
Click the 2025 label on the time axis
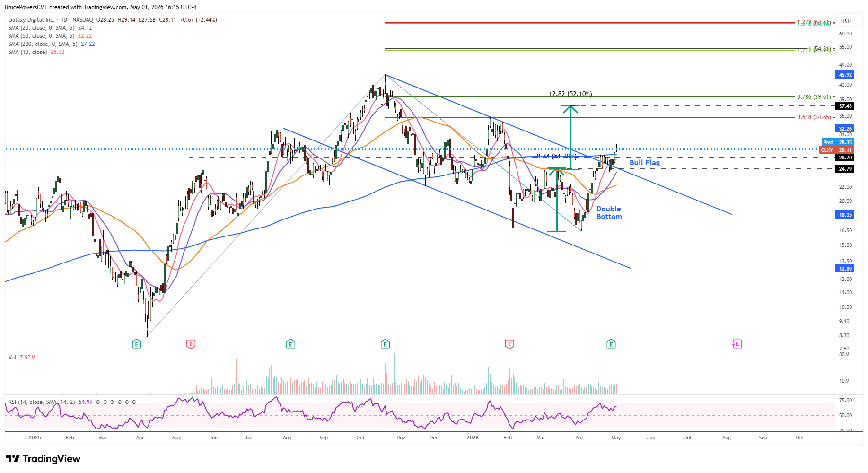(x=35, y=438)
